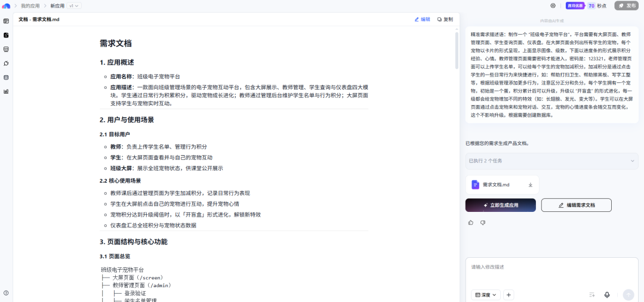The width and height of the screenshot is (644, 302).
Task: Open the preview monitor icon in sidebar
Action: click(x=6, y=50)
